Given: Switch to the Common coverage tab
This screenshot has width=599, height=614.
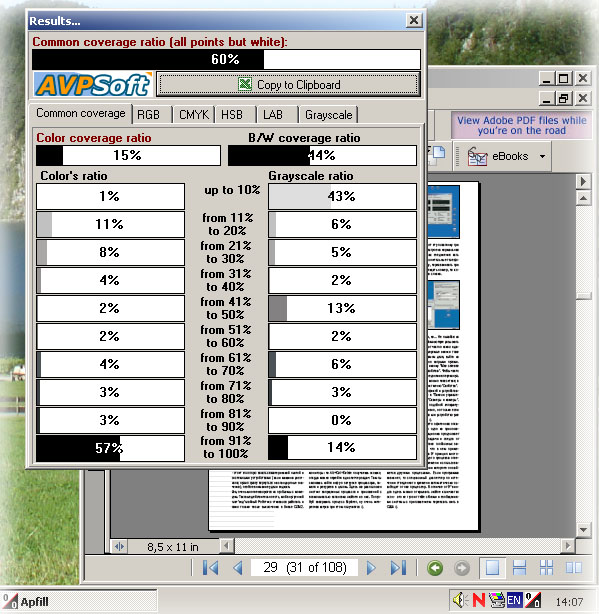Looking at the screenshot, I should (x=81, y=114).
